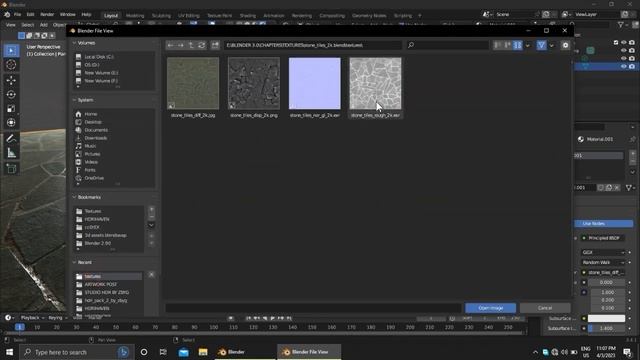Open the GGX distribution dropdown
The image size is (640, 360).
[x=603, y=253]
